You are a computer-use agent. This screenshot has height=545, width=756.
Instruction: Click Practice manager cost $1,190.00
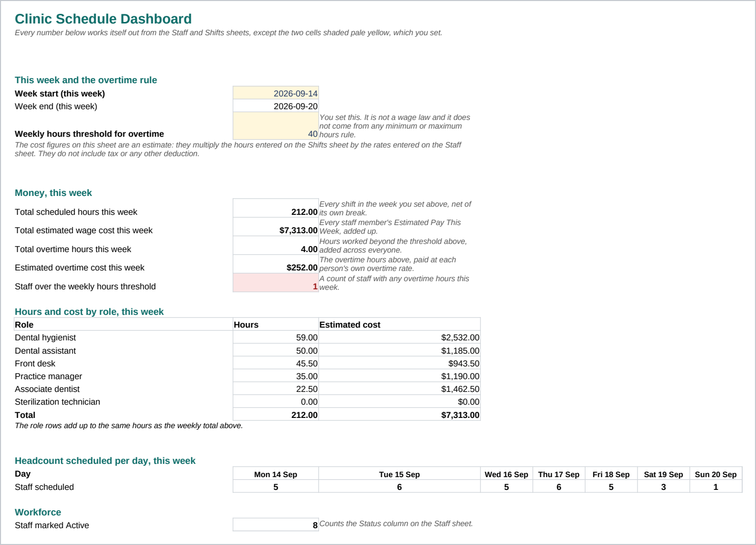coord(400,376)
